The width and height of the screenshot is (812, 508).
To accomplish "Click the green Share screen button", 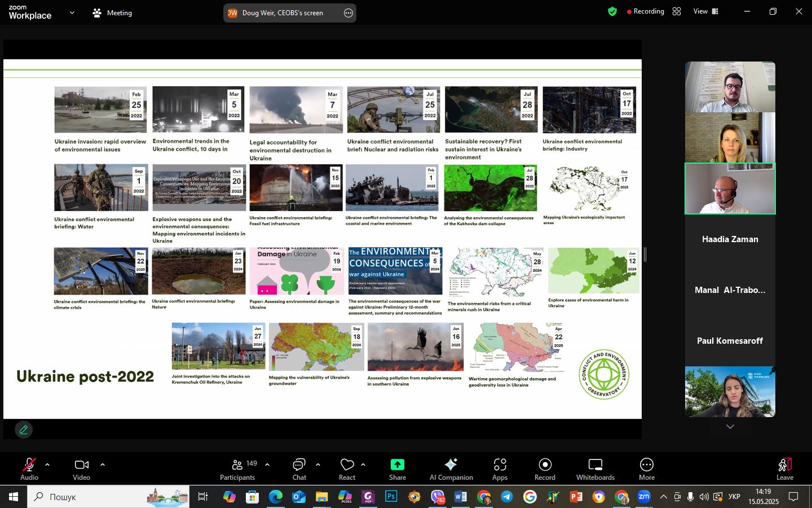I will click(x=397, y=468).
